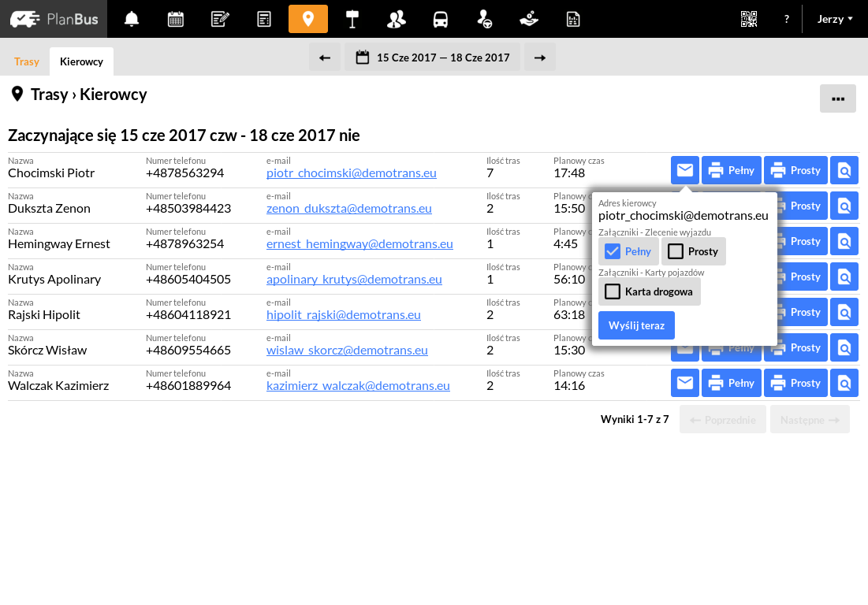Open the notifications bell icon
Image resolution: width=868 pixels, height=605 pixels.
pyautogui.click(x=131, y=19)
